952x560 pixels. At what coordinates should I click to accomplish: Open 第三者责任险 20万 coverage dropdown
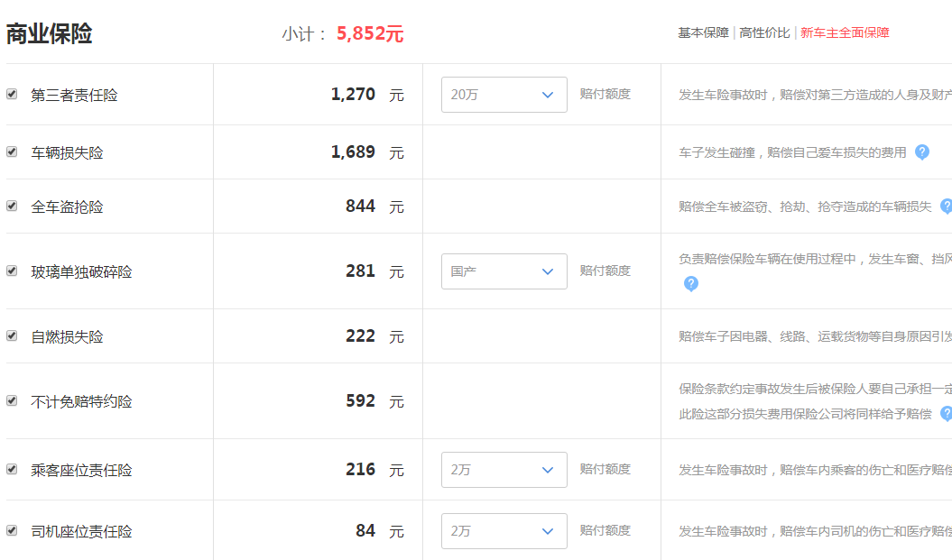pos(504,95)
